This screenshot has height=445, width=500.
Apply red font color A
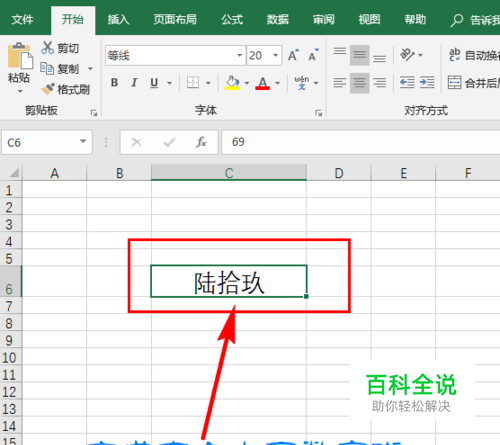[262, 83]
